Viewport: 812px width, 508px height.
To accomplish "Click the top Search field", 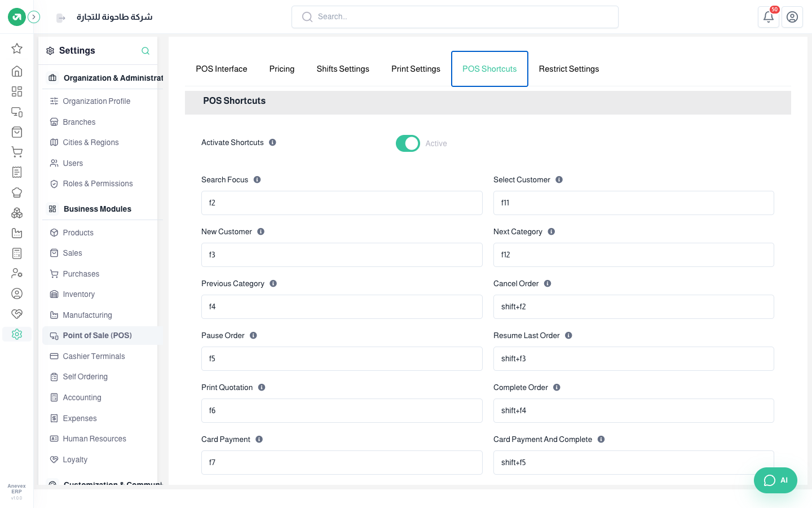I will [x=455, y=17].
